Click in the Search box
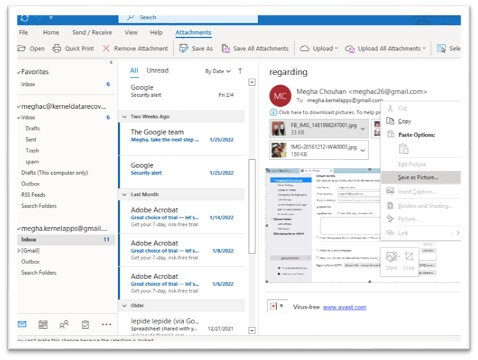 pos(188,17)
